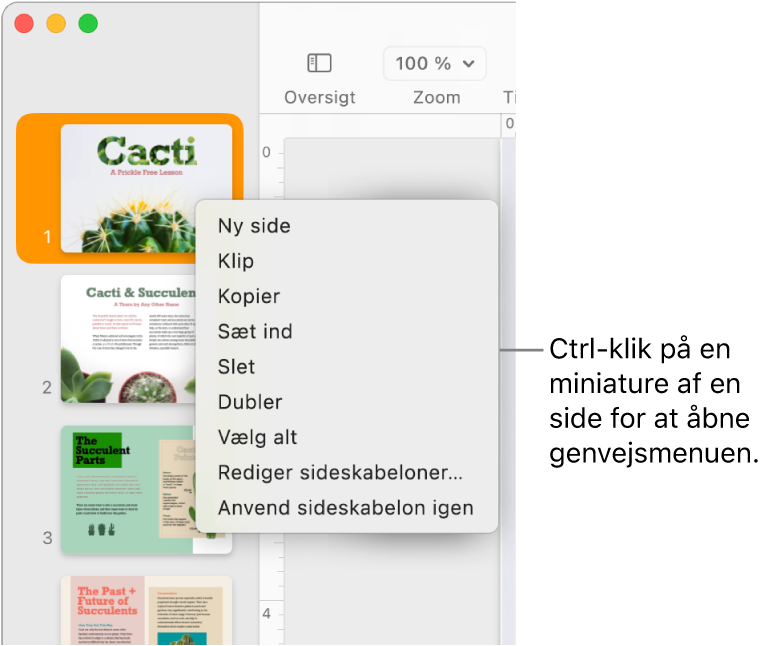
Task: Select the Cacti & Succulents page 2 thumbnail
Action: [128, 339]
